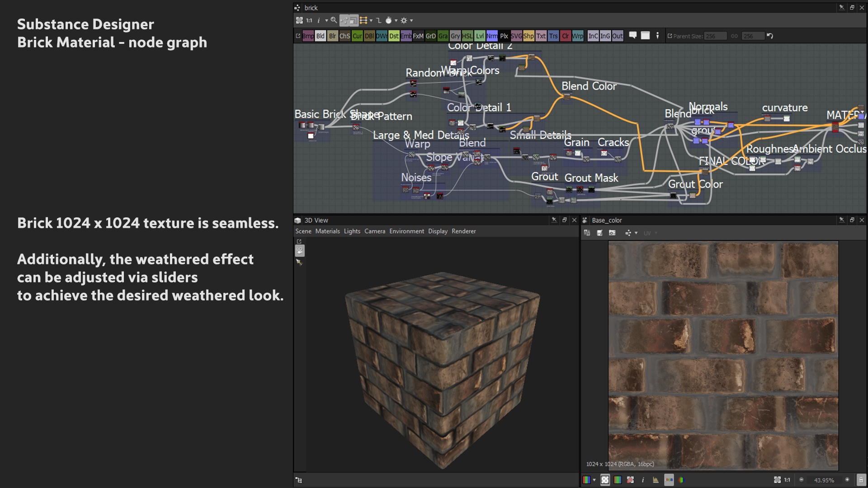The width and height of the screenshot is (868, 488).
Task: Add a comment to the graph
Action: tap(633, 35)
